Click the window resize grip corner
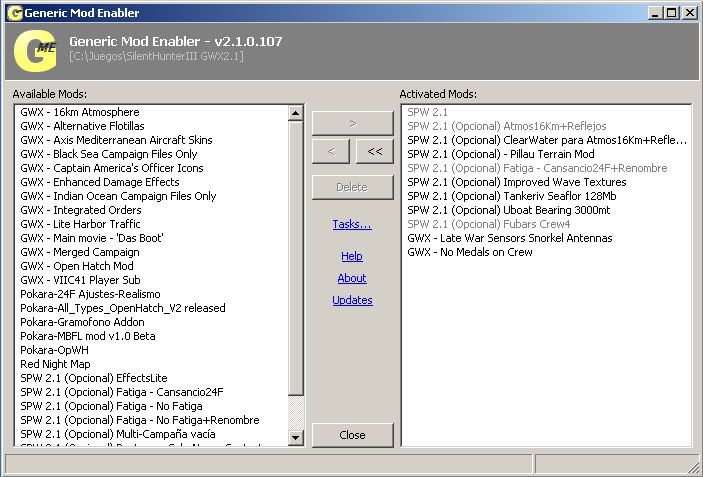 point(694,466)
